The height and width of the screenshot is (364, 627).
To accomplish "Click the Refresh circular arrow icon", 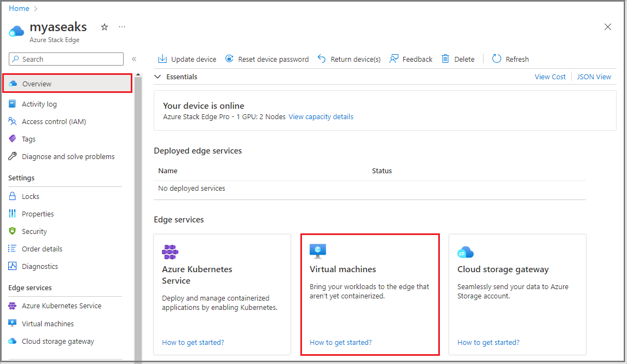I will pyautogui.click(x=497, y=59).
